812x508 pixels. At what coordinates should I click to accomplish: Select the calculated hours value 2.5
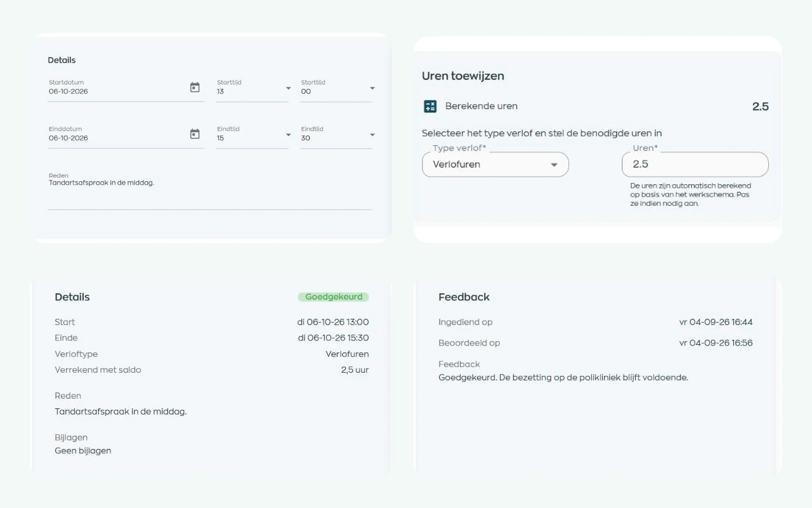(x=760, y=107)
